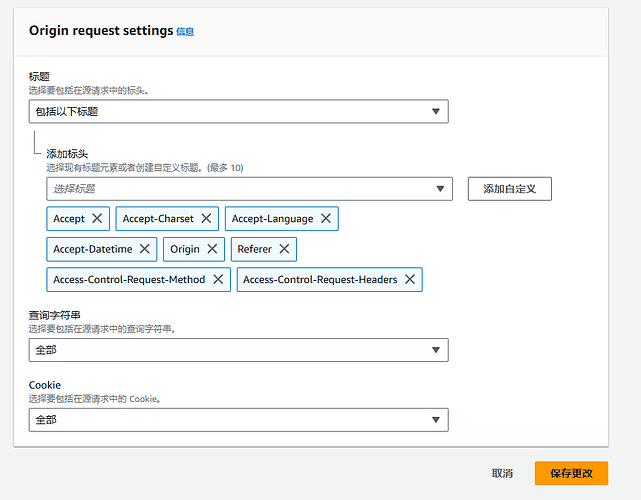
Task: Click the Origin tag label
Action: pos(185,249)
